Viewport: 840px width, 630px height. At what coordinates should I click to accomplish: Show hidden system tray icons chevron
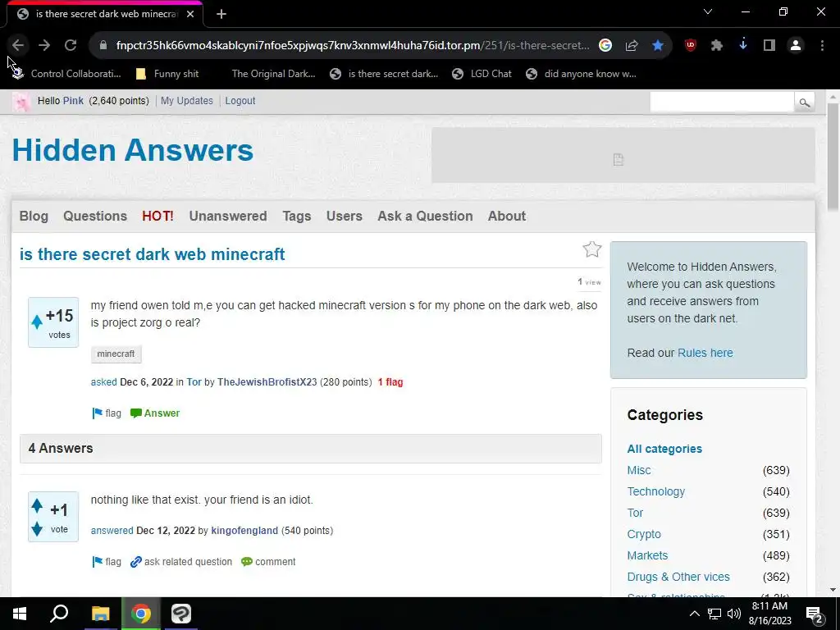point(694,614)
